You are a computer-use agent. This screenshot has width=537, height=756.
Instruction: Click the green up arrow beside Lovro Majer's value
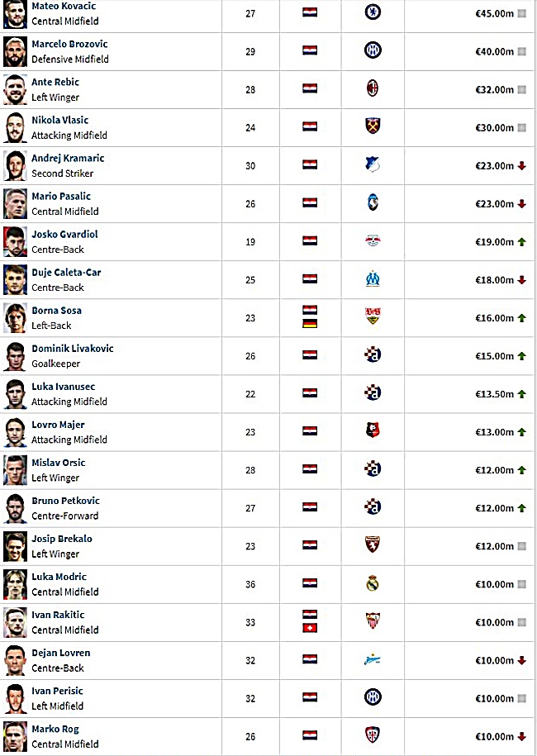pyautogui.click(x=521, y=432)
